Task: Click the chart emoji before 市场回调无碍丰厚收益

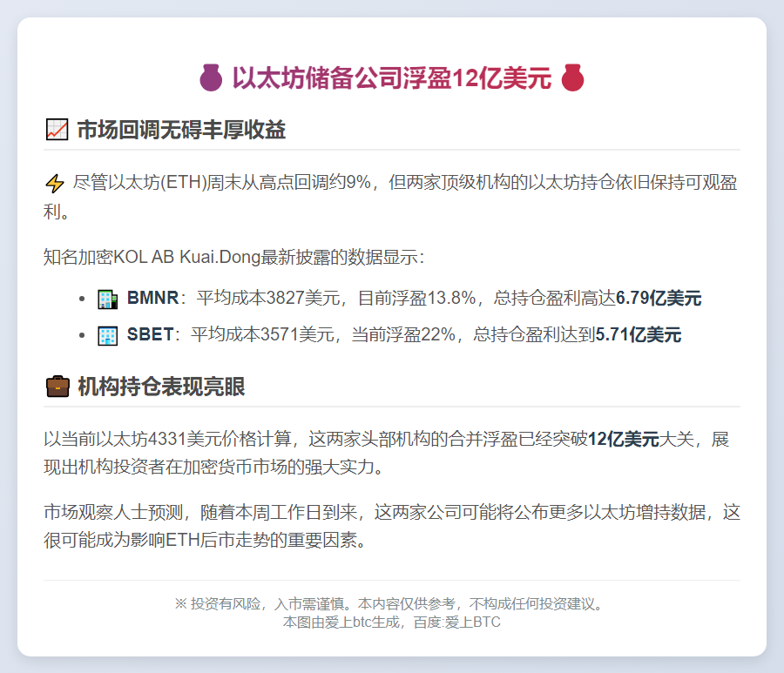Action: click(x=56, y=131)
